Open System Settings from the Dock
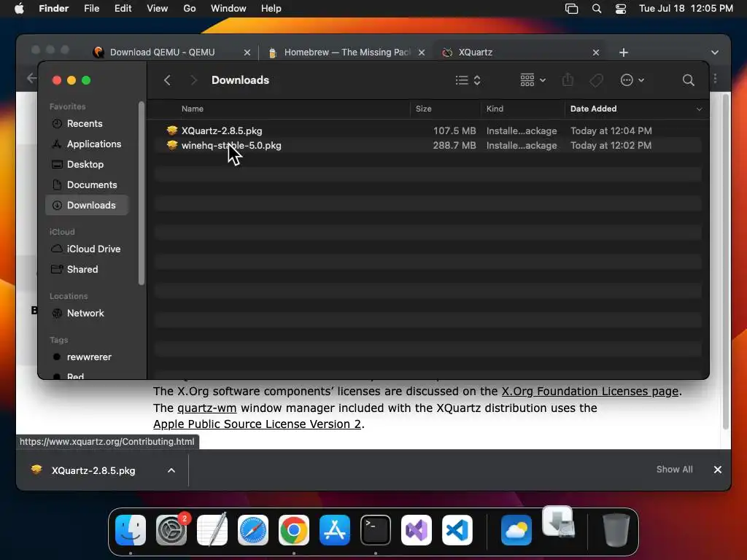Image resolution: width=747 pixels, height=560 pixels. [171, 530]
